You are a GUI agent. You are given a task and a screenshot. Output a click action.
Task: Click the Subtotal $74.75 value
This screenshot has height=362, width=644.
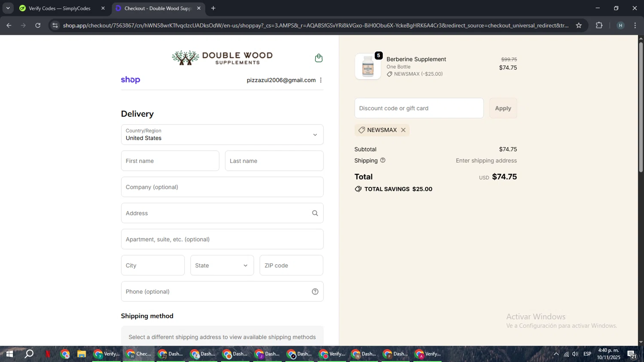pyautogui.click(x=508, y=149)
